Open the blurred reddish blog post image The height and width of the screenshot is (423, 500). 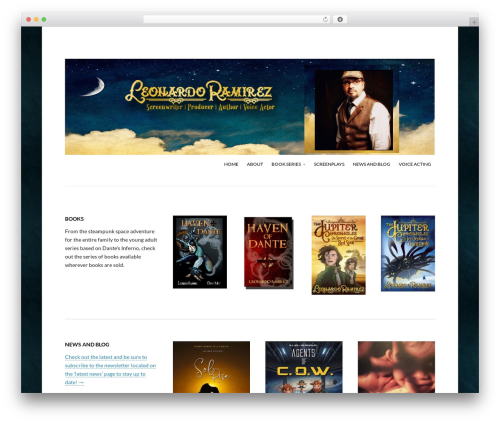point(396,367)
